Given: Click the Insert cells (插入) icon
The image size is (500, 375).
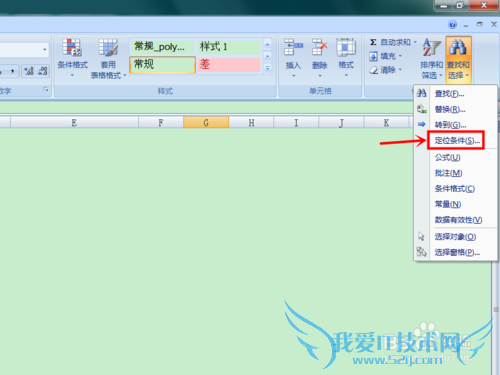Looking at the screenshot, I should click(293, 47).
